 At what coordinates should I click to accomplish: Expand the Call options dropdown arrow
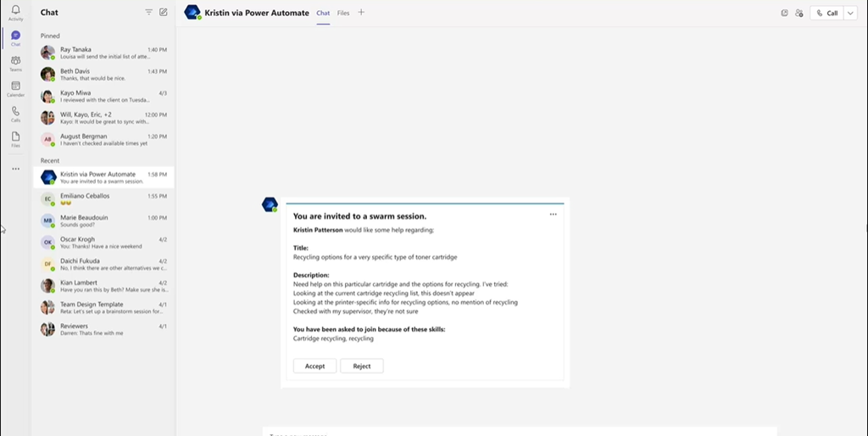(x=850, y=14)
